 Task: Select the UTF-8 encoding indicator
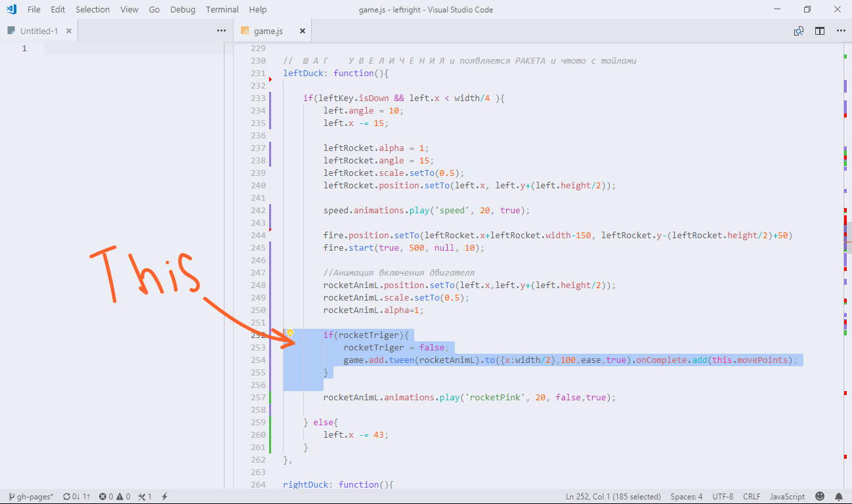(723, 497)
